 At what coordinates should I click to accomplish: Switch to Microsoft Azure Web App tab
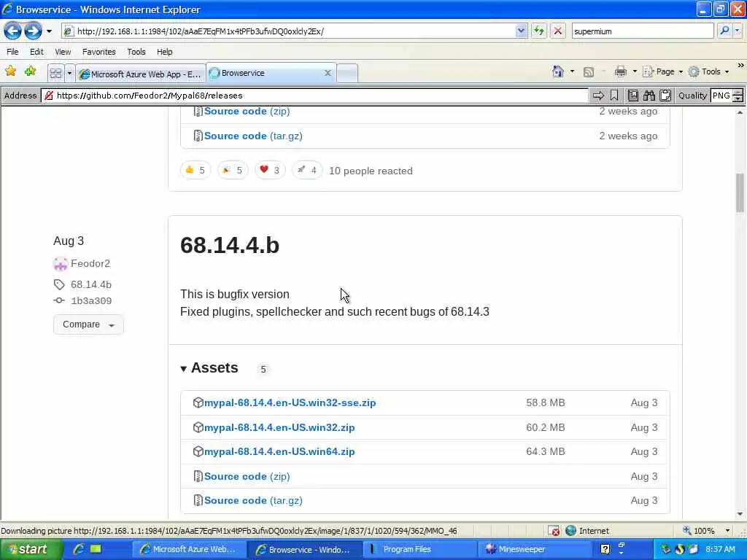point(141,74)
